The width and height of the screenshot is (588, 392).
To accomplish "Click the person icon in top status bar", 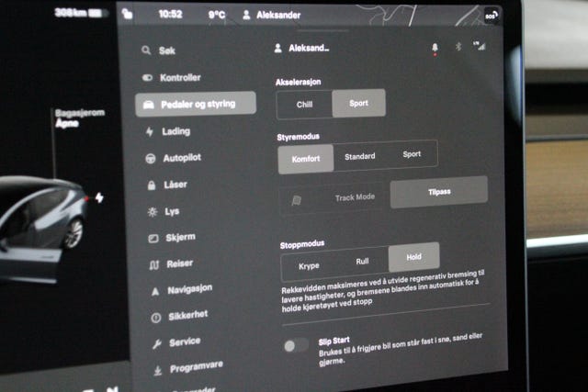I will click(x=246, y=15).
